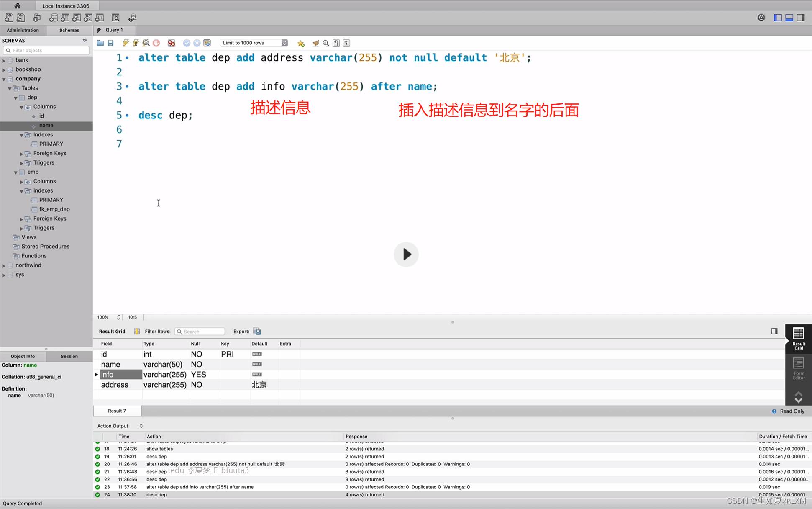Switch to Schemas tab
This screenshot has width=812, height=509.
coord(69,30)
